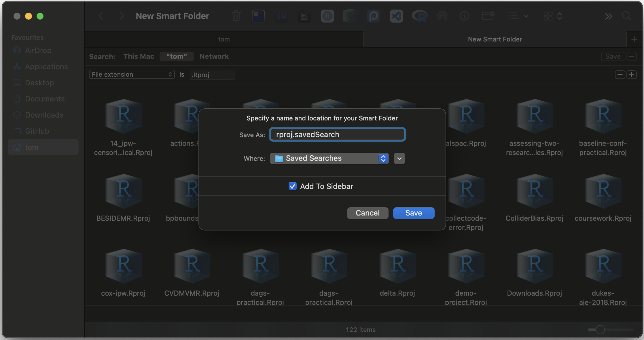Screen dimensions: 644x340
Task: Select the ColliderBias.Rproj file icon
Action: point(535,191)
